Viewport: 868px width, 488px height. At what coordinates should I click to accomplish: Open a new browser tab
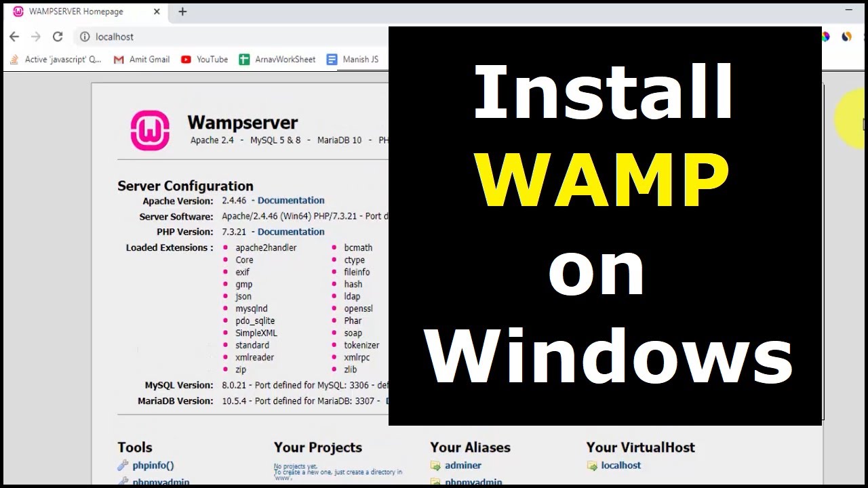coord(182,12)
